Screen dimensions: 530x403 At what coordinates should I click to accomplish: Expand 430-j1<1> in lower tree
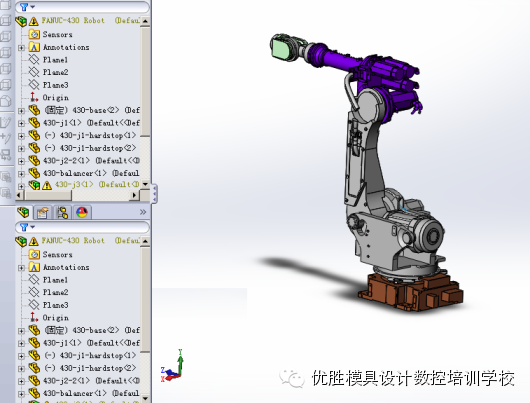coord(21,343)
